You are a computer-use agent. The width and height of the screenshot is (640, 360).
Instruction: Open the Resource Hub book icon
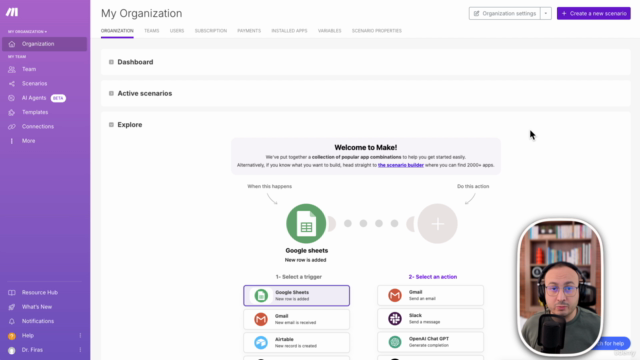[x=12, y=293]
